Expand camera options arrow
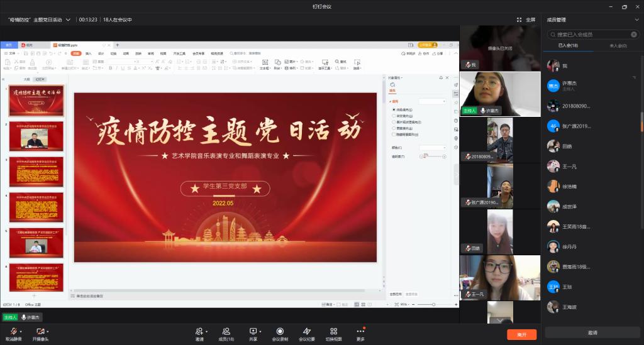 (48, 331)
